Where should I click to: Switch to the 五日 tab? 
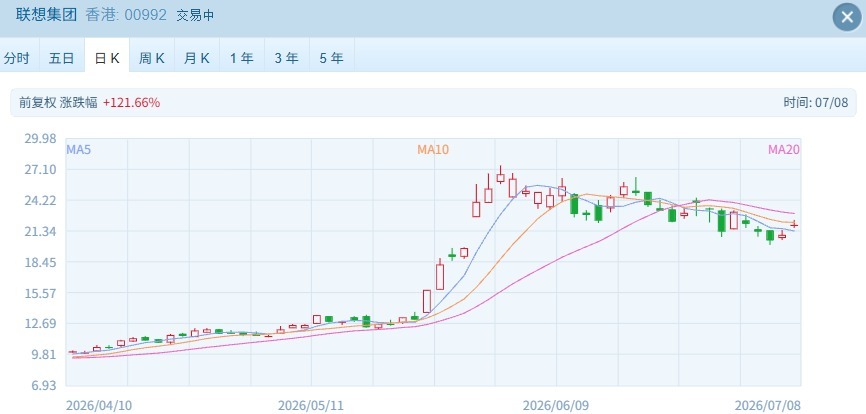(61, 58)
